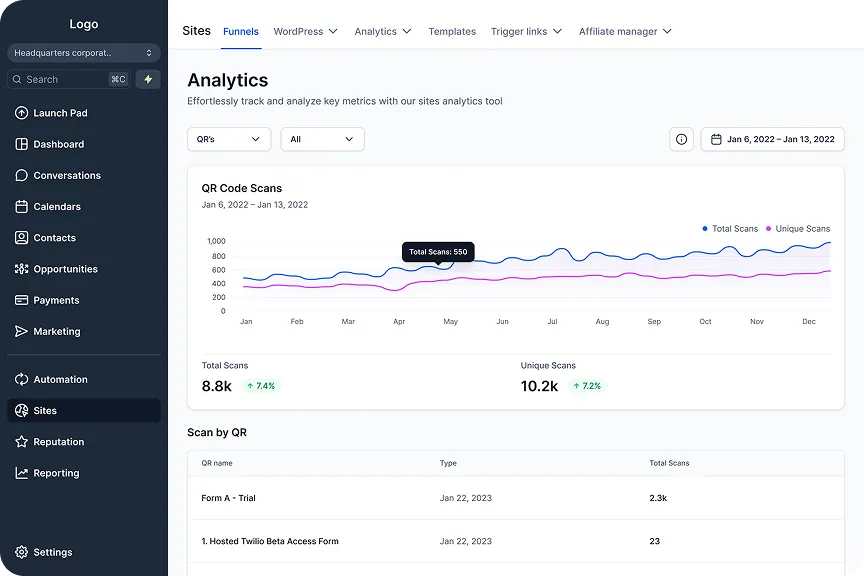This screenshot has height=576, width=864.
Task: Focus the sidebar Search field
Action: coord(68,79)
